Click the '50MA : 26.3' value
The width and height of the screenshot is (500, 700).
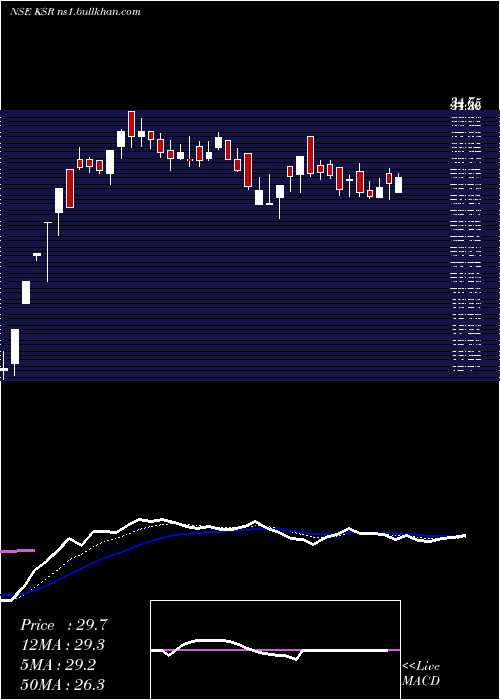pos(63,685)
